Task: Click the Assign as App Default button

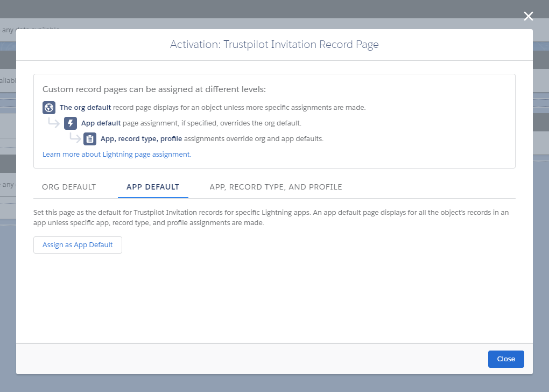Action: [x=78, y=244]
